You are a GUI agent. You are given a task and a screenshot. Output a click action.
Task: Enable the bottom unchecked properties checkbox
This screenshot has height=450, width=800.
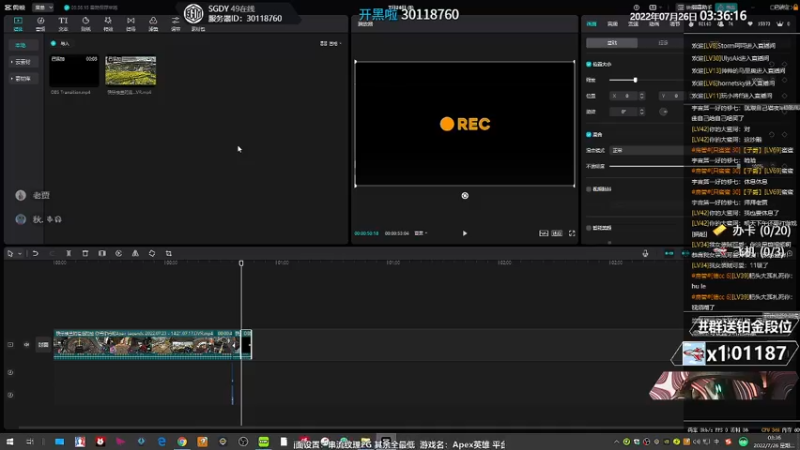[589, 228]
